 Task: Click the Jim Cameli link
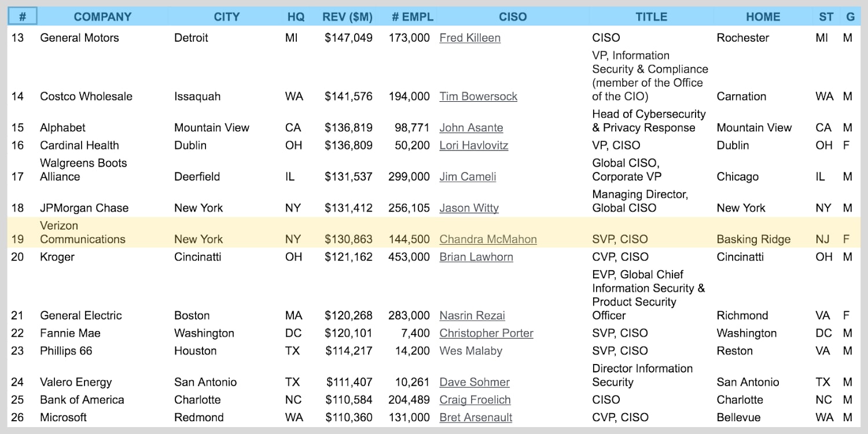pos(468,176)
